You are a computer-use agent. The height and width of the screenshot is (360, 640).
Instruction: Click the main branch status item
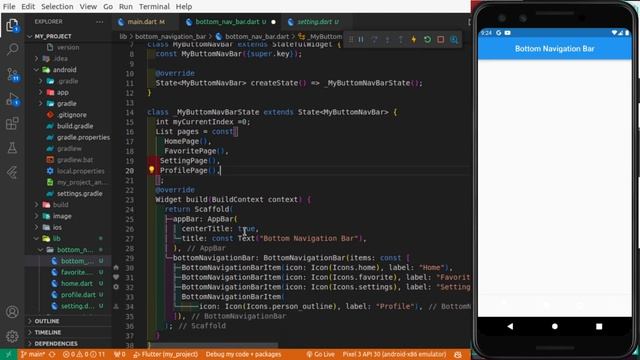pyautogui.click(x=33, y=354)
